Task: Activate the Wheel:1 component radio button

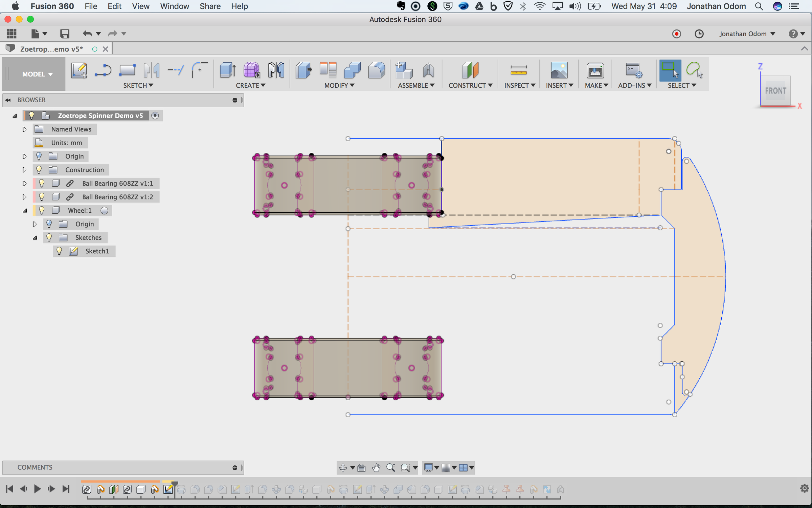Action: (104, 210)
